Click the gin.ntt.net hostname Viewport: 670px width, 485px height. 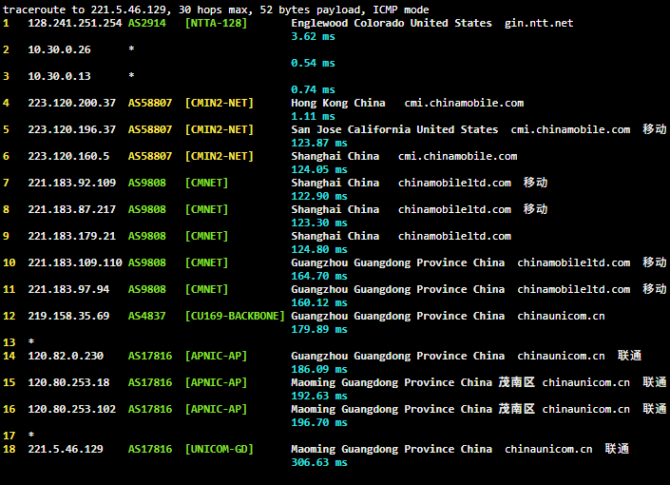[x=540, y=22]
